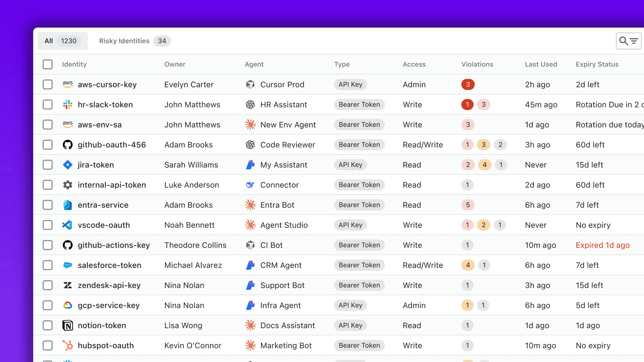Click the gray 2 badge for github-oauth-456
Viewport: 644px width, 362px height.
[500, 145]
